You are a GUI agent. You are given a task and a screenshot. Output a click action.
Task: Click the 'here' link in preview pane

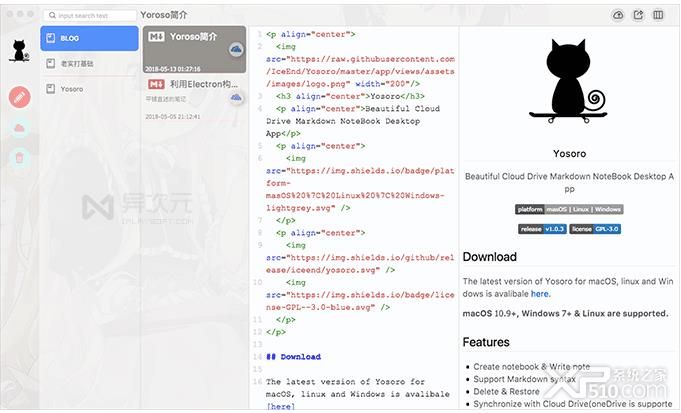coord(540,294)
